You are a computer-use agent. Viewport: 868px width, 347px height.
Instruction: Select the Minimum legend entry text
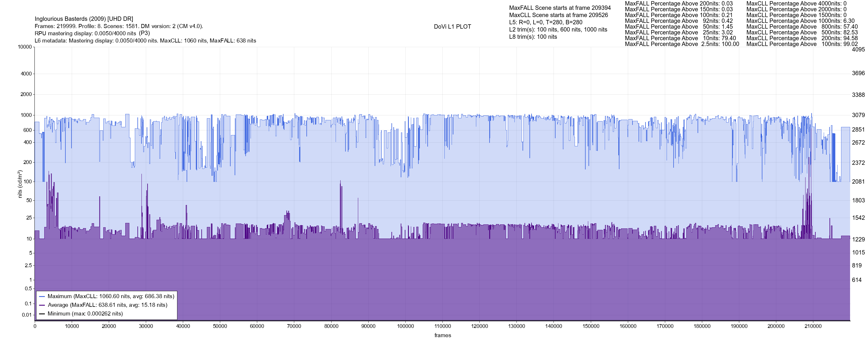tap(85, 314)
